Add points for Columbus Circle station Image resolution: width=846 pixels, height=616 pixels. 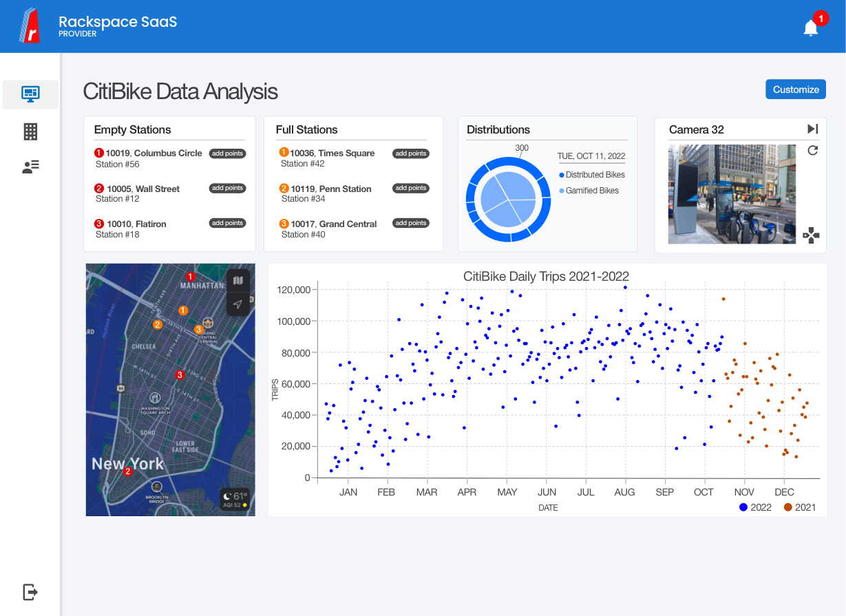coord(227,153)
